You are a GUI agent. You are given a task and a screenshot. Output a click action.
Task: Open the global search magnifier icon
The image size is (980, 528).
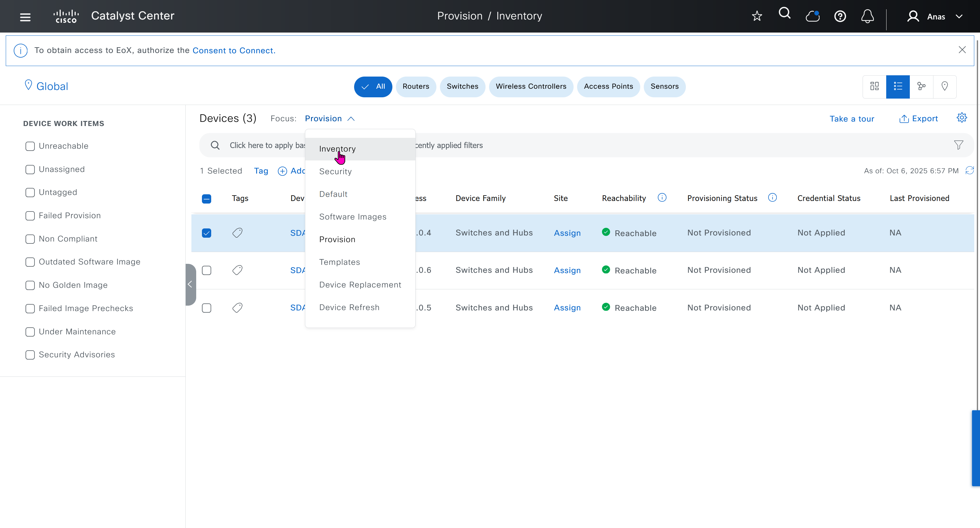[784, 14]
